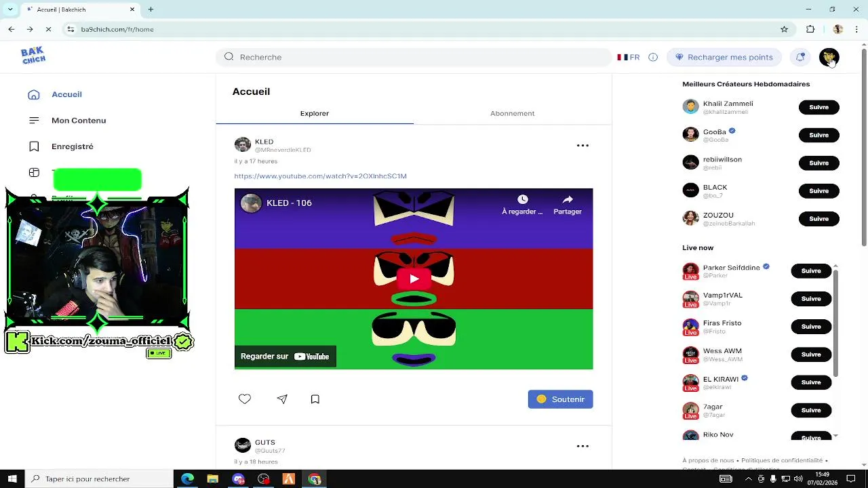The image size is (868, 488).
Task: Open Microsoft Edge from taskbar
Action: tap(187, 479)
